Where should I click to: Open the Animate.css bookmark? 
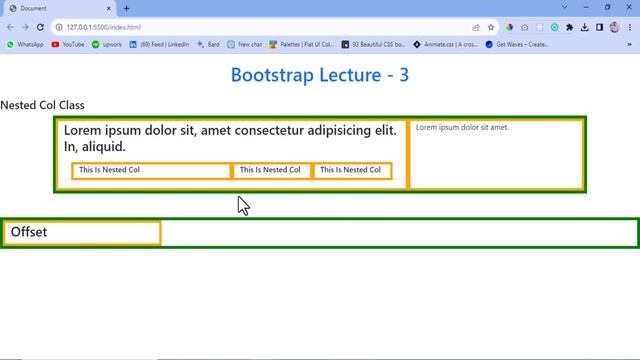[x=445, y=44]
